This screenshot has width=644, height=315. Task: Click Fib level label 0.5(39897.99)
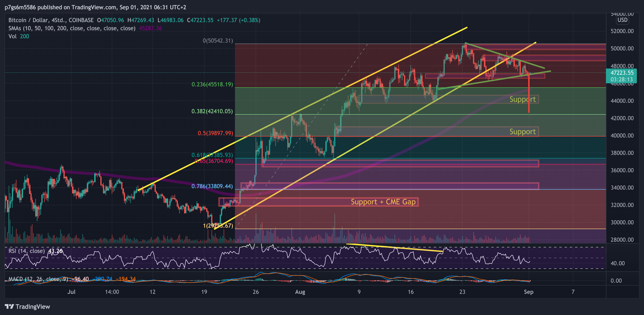click(215, 133)
